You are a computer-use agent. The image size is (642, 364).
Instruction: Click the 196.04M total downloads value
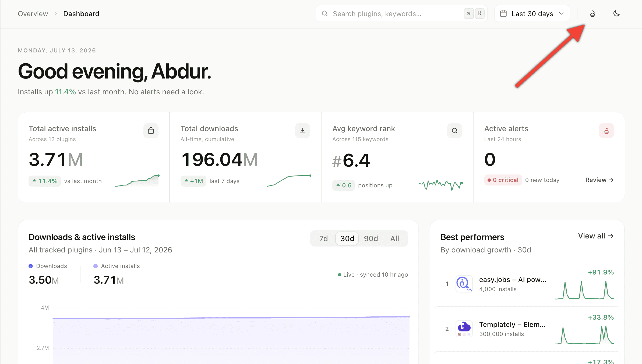(220, 160)
